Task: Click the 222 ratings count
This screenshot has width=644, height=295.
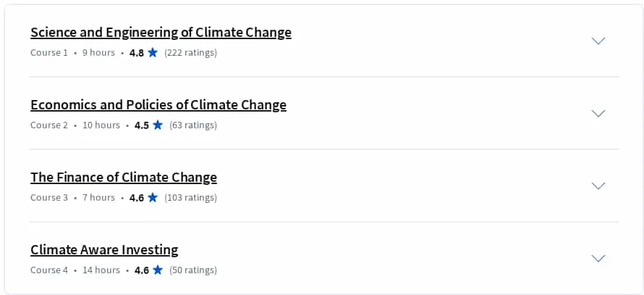Action: click(x=190, y=53)
